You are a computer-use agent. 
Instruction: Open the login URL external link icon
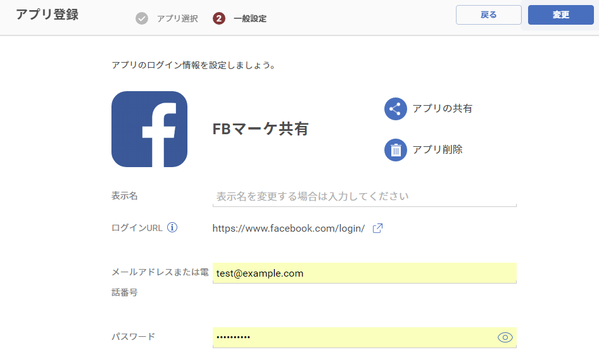pyautogui.click(x=377, y=229)
